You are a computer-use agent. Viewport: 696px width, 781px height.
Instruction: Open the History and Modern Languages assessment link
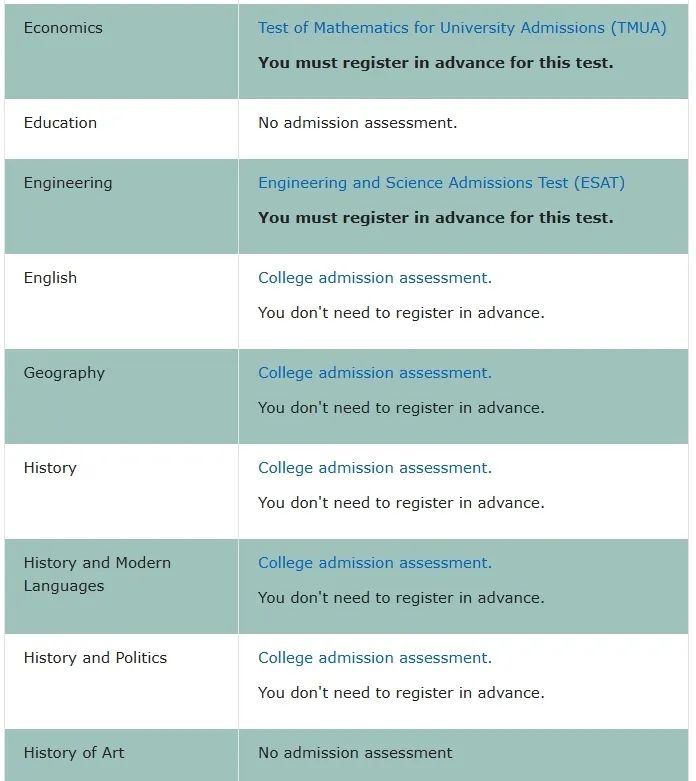tap(374, 563)
